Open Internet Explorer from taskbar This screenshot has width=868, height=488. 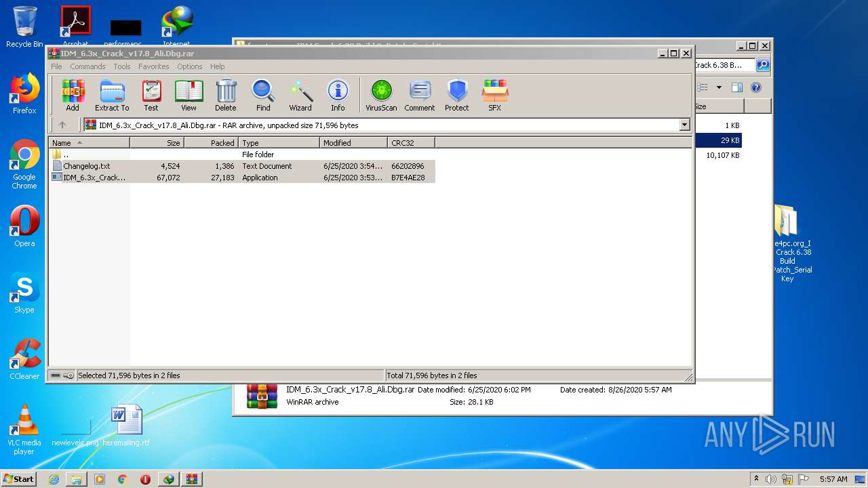tap(54, 479)
